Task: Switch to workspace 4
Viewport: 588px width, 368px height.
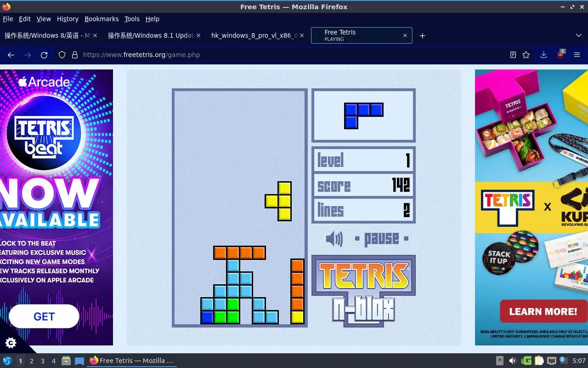Action: coord(53,361)
